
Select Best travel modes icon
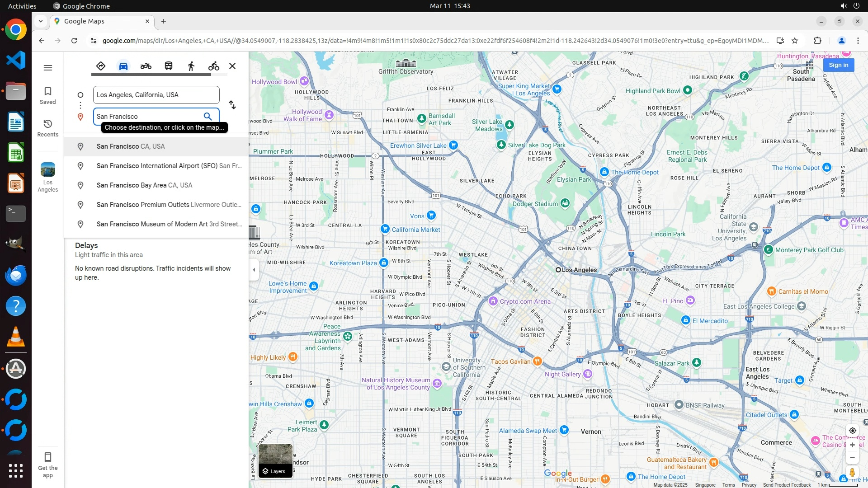[x=101, y=66]
